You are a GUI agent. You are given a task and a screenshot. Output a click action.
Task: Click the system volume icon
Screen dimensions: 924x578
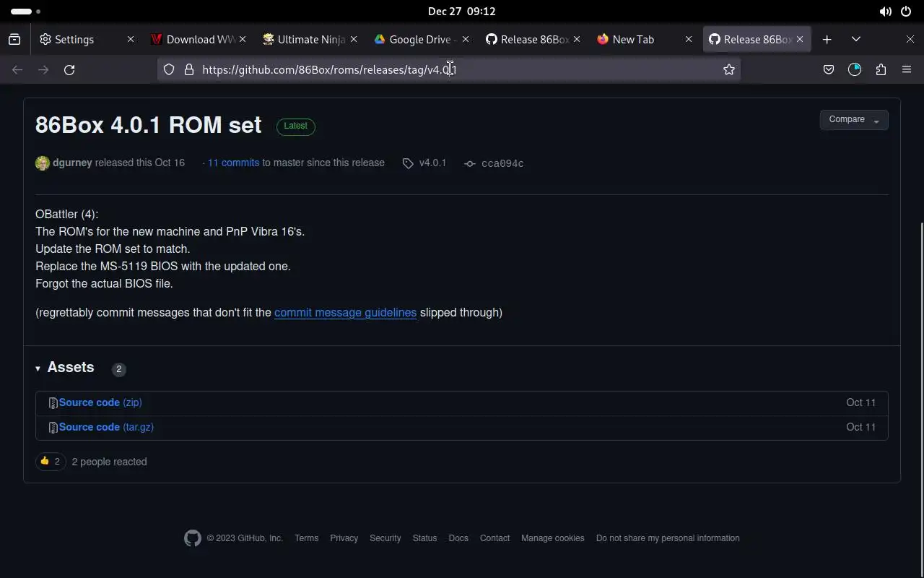pyautogui.click(x=885, y=12)
